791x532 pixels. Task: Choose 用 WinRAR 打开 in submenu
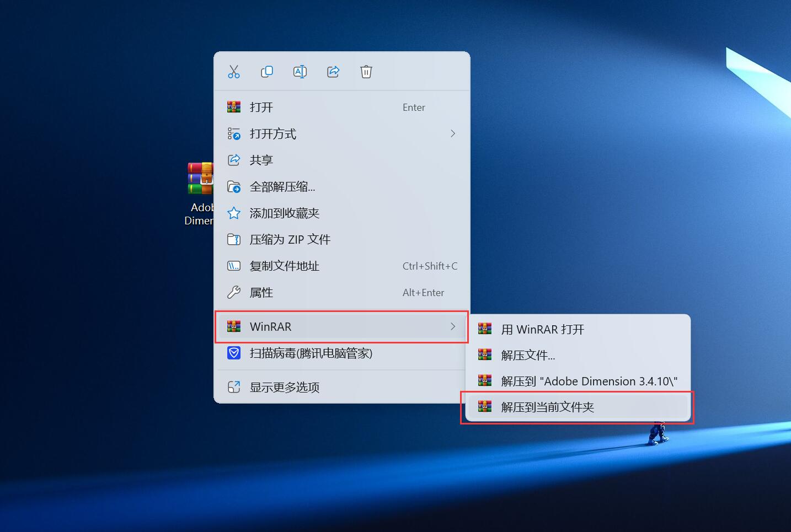543,330
